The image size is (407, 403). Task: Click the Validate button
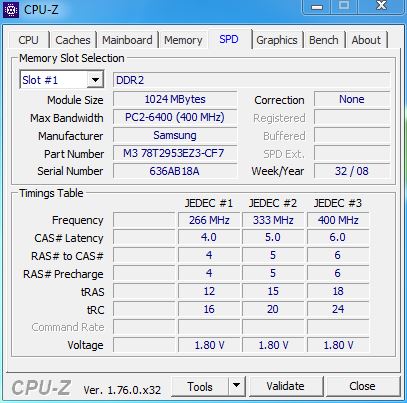[x=286, y=386]
